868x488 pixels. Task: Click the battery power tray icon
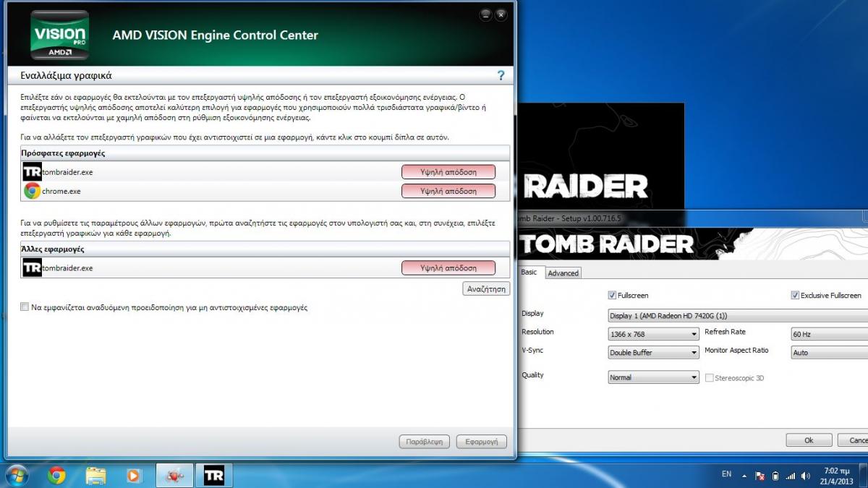[x=775, y=476]
